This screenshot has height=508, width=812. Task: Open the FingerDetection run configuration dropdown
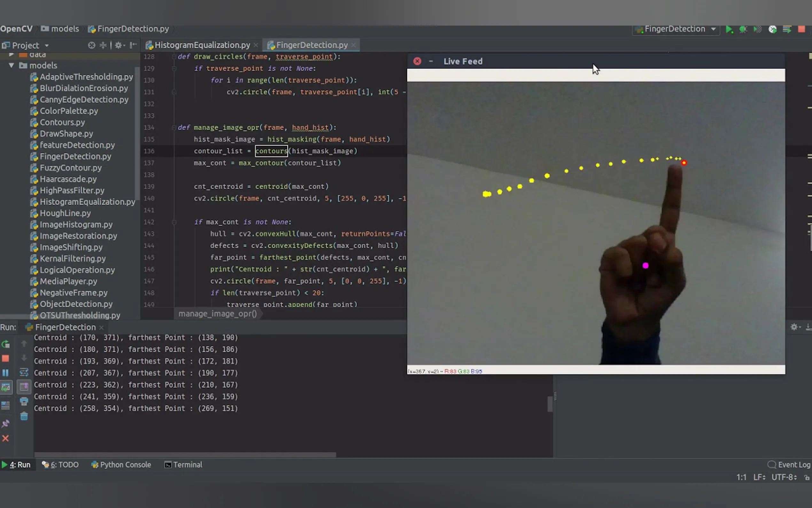[714, 29]
